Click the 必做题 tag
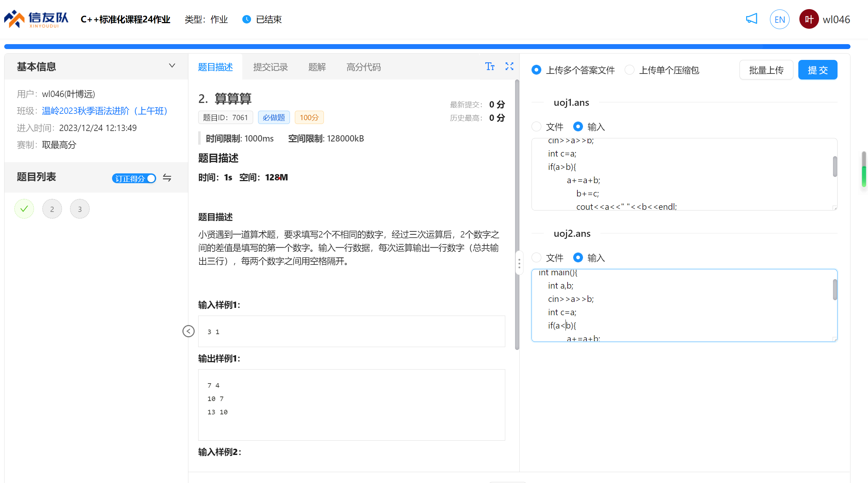868x483 pixels. (x=274, y=117)
